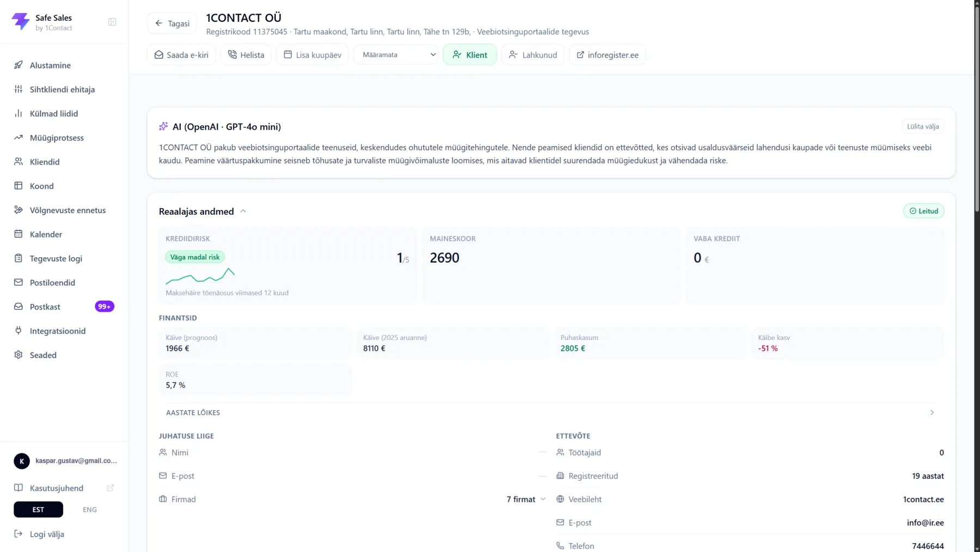Click the Töötajaid person icon
This screenshot has height=552, width=980.
coord(560,452)
